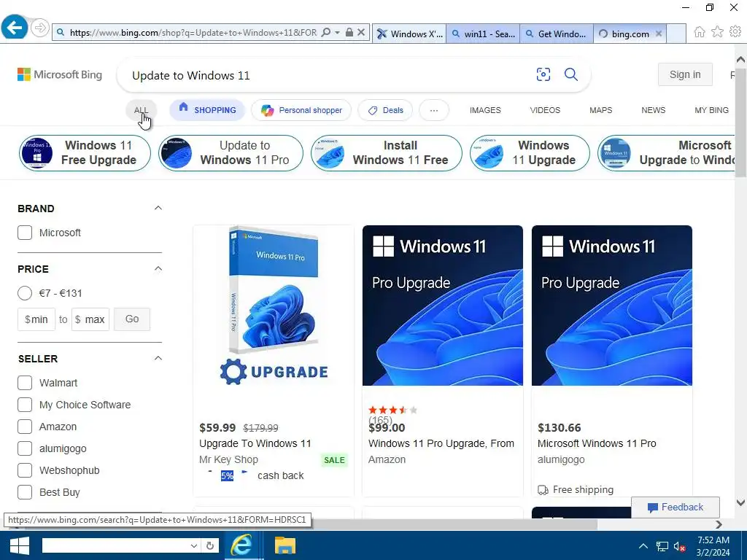Open Windows 11 Pro Upgrade, From link

coord(441,443)
